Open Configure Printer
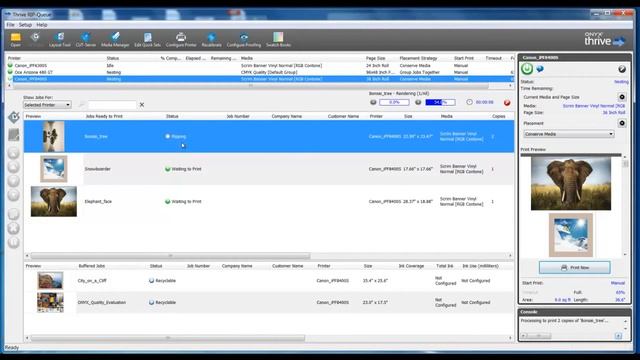Viewport: 640px width, 360px height. pos(181,40)
